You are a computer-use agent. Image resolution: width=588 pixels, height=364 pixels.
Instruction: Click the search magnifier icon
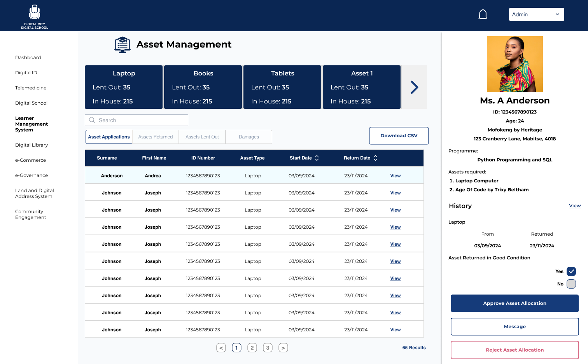click(x=92, y=120)
